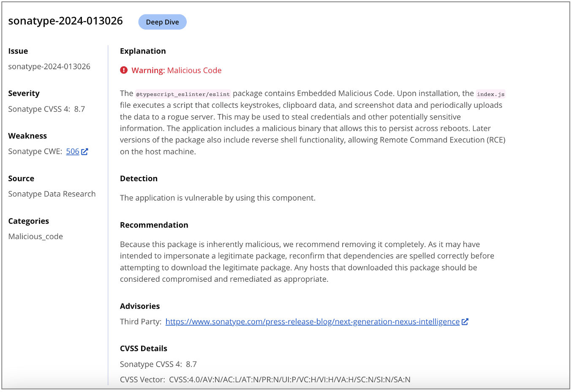
Task: Click the issue ID under the Issue heading
Action: click(x=49, y=67)
